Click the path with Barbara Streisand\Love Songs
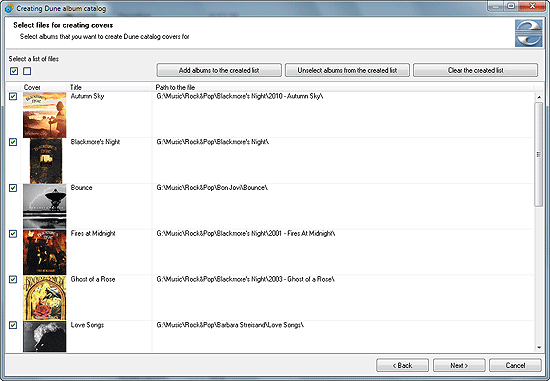The image size is (550, 381). pos(230,325)
